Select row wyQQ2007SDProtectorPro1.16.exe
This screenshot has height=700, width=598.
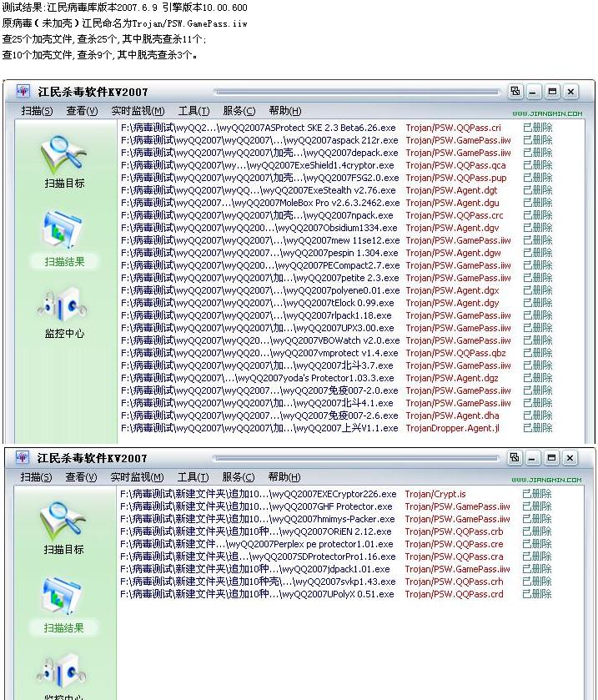coord(335,556)
